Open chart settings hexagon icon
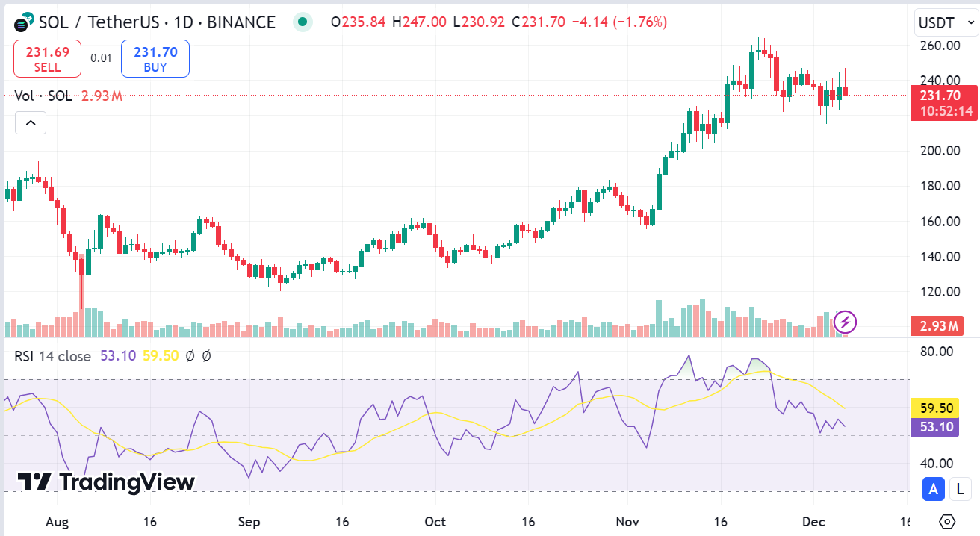Viewport: 980px width, 536px height. 947,521
